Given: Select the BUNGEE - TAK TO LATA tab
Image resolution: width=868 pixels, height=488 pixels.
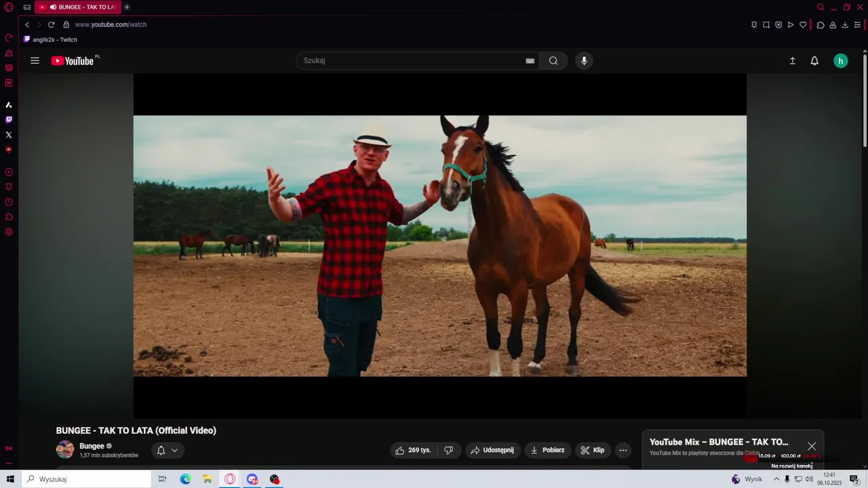Looking at the screenshot, I should coord(77,7).
